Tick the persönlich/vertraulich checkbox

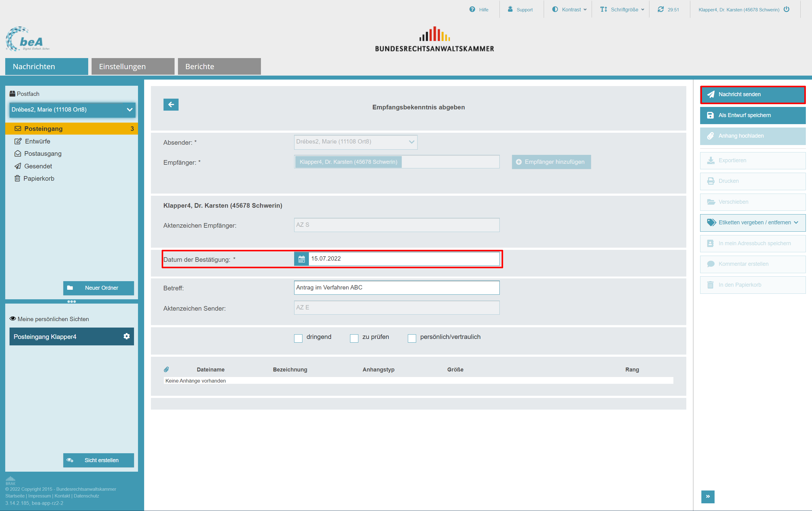click(412, 338)
